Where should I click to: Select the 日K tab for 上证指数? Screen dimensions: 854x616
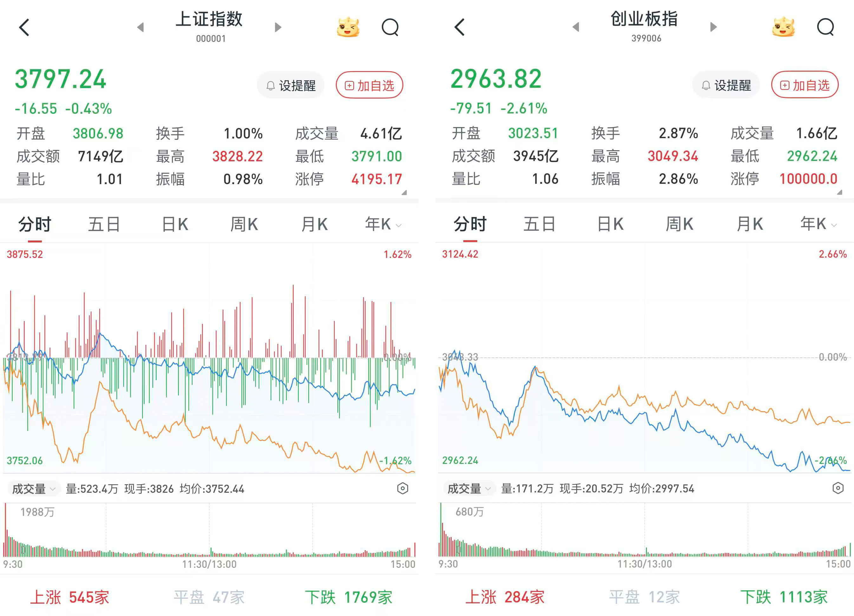[x=175, y=224]
